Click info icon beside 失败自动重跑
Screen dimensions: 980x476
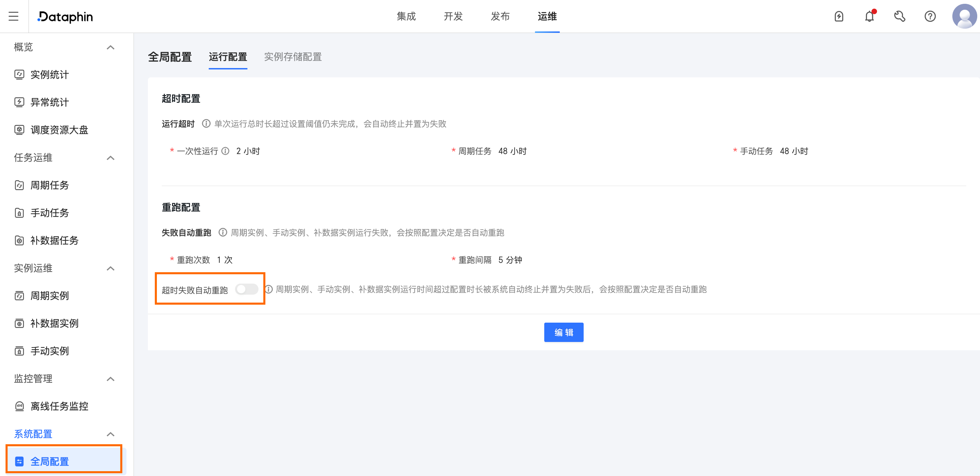[x=223, y=232]
